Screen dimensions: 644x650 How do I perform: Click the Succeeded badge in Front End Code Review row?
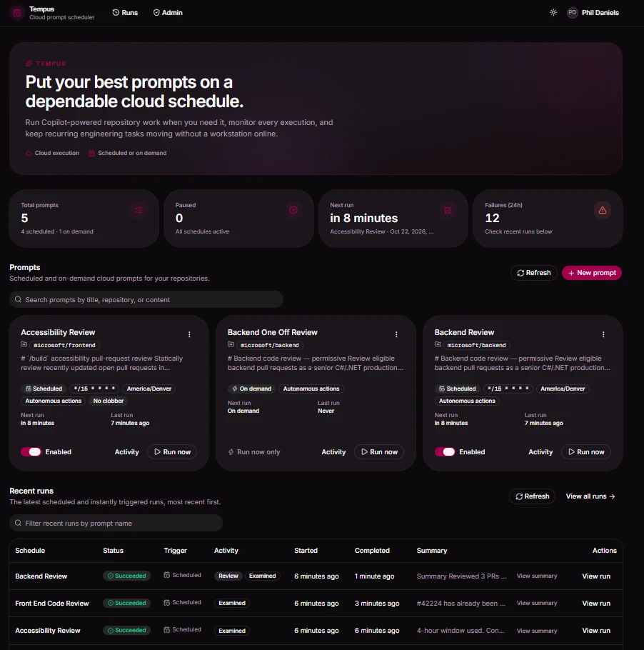(127, 603)
